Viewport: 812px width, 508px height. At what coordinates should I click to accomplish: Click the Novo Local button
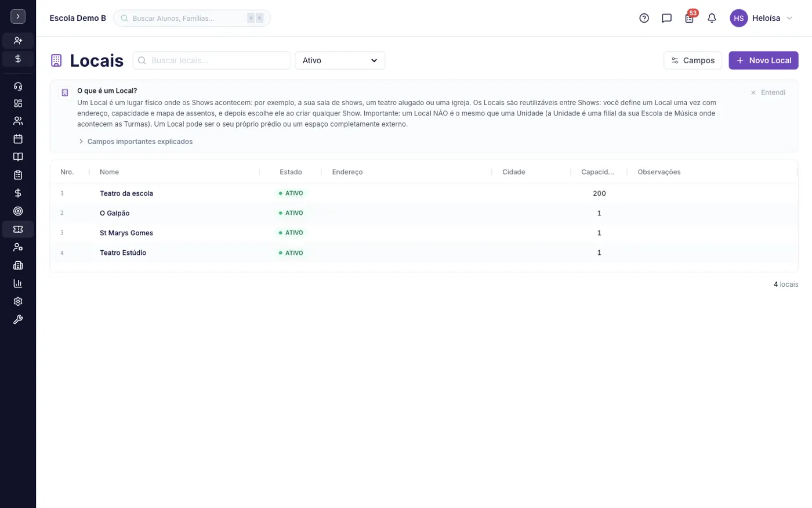763,60
